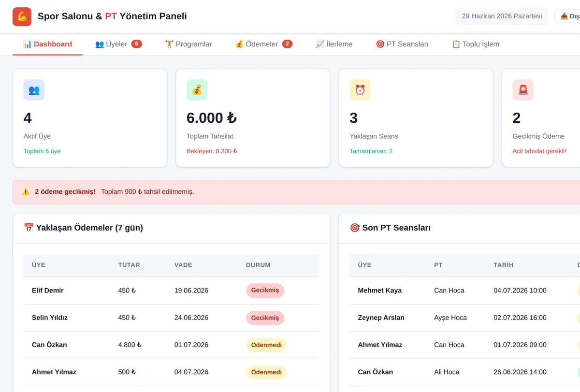Open the Ödemeler tab
The image size is (580, 392).
point(263,44)
